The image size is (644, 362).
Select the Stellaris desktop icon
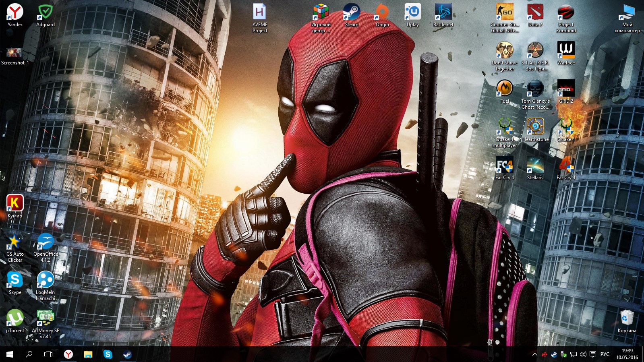(x=535, y=168)
